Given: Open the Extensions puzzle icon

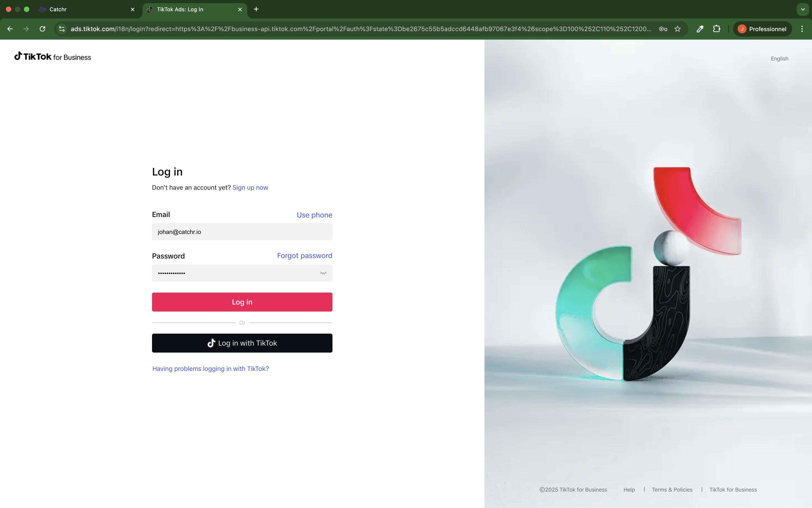Looking at the screenshot, I should [716, 29].
